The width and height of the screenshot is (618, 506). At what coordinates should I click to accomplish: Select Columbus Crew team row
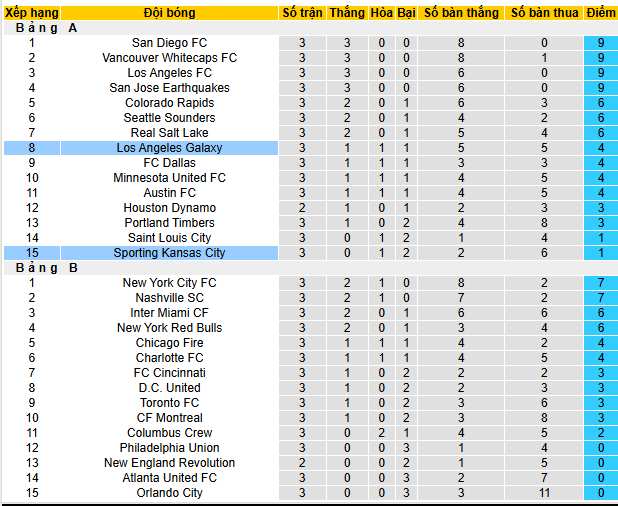[169, 433]
